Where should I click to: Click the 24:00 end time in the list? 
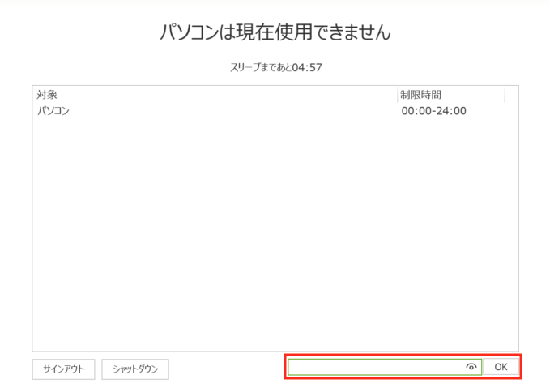452,111
